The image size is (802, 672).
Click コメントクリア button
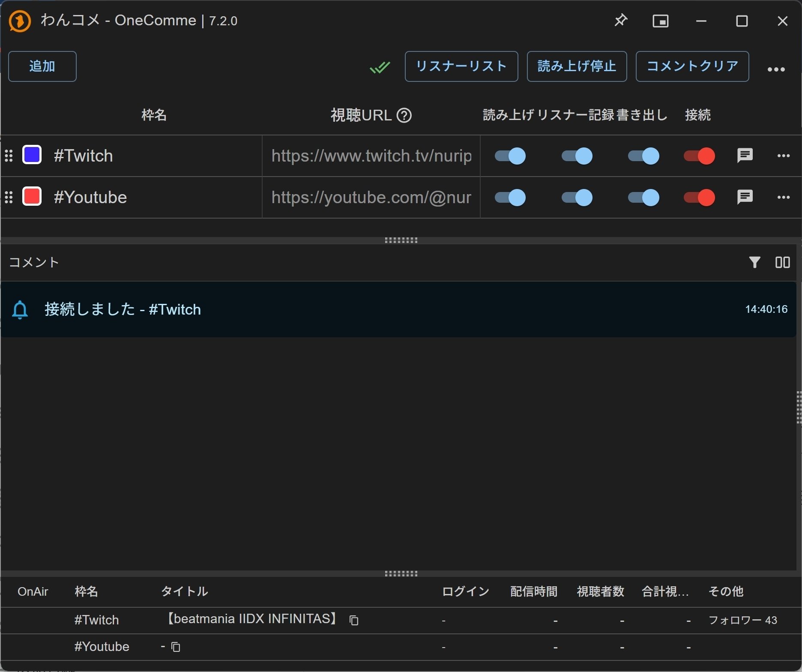(692, 66)
